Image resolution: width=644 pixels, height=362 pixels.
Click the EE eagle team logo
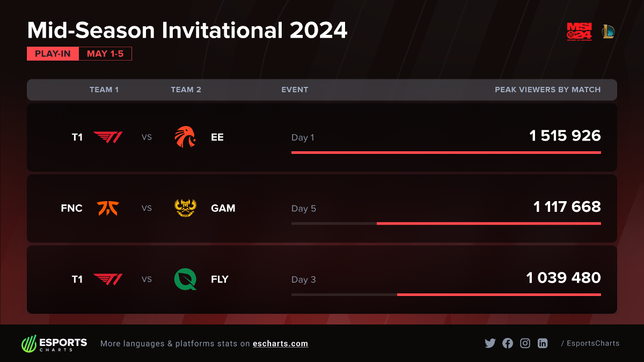185,137
